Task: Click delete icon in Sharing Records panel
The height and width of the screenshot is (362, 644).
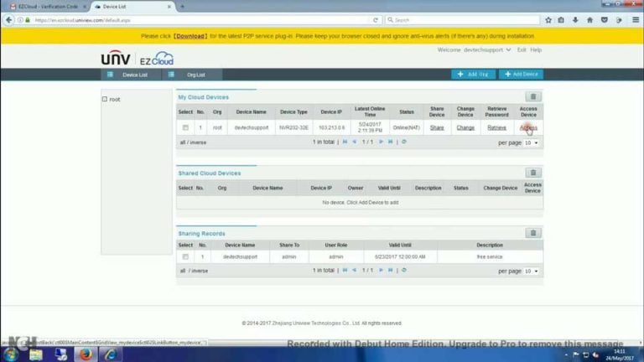Action: [532, 233]
